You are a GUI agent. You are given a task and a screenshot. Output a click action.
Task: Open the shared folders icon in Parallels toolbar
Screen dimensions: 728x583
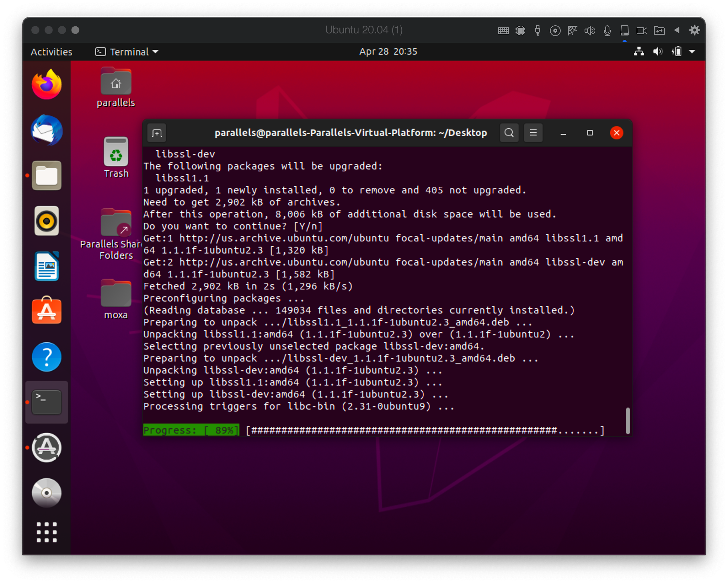(659, 31)
